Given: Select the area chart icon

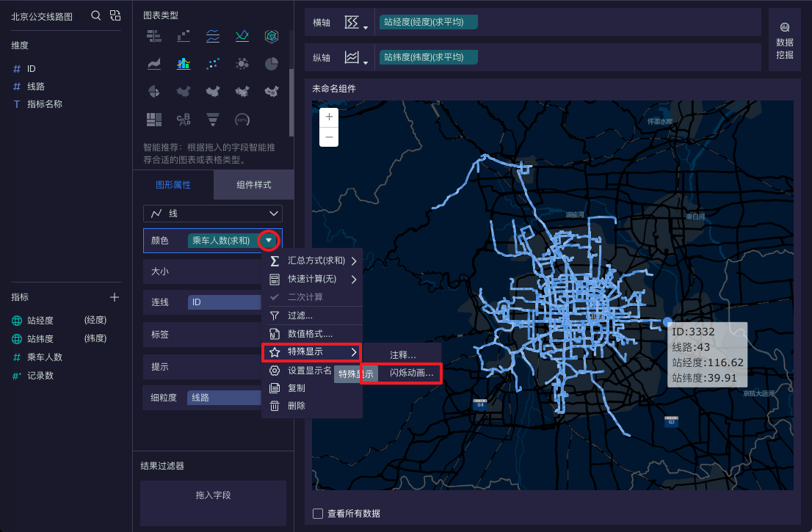Looking at the screenshot, I should click(153, 64).
